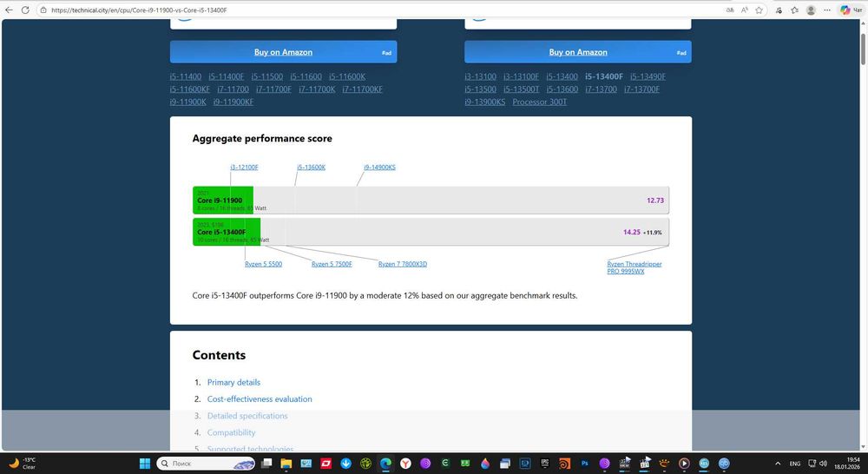The width and height of the screenshot is (868, 474).
Task: Open Ryzen Threadripper PRO 9995WX link
Action: point(635,268)
